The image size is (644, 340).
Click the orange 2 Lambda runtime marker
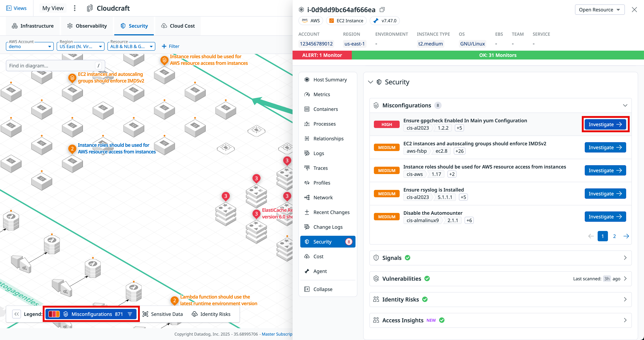click(x=174, y=300)
